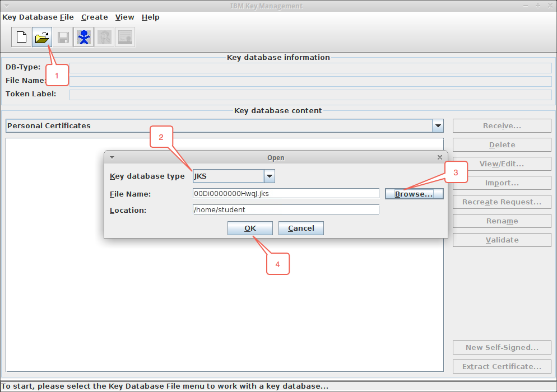Click Browse... in the Open dialog
This screenshot has height=392, width=557.
414,194
